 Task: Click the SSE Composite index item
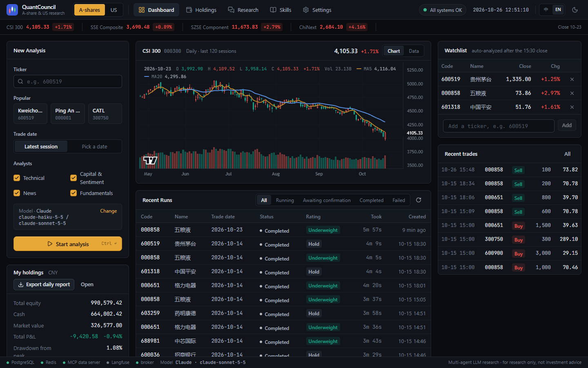(132, 27)
